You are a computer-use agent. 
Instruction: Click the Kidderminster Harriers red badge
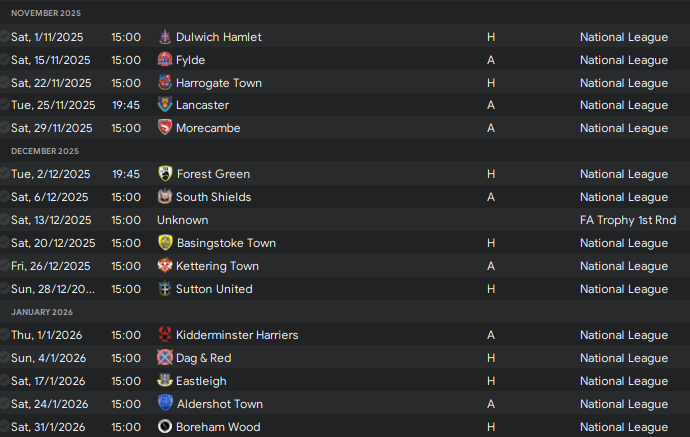point(165,334)
